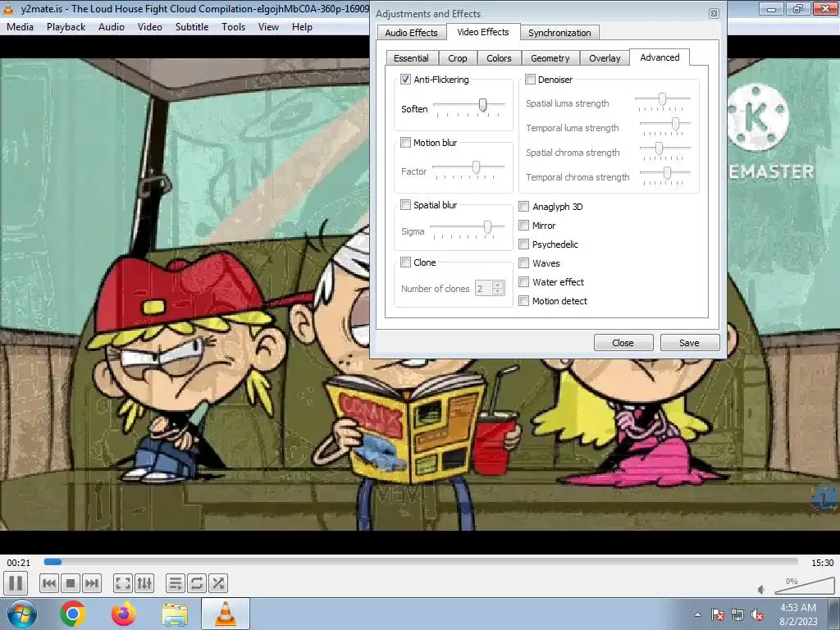The height and width of the screenshot is (630, 840).
Task: Increase number of clones with up arrow
Action: pyautogui.click(x=498, y=285)
